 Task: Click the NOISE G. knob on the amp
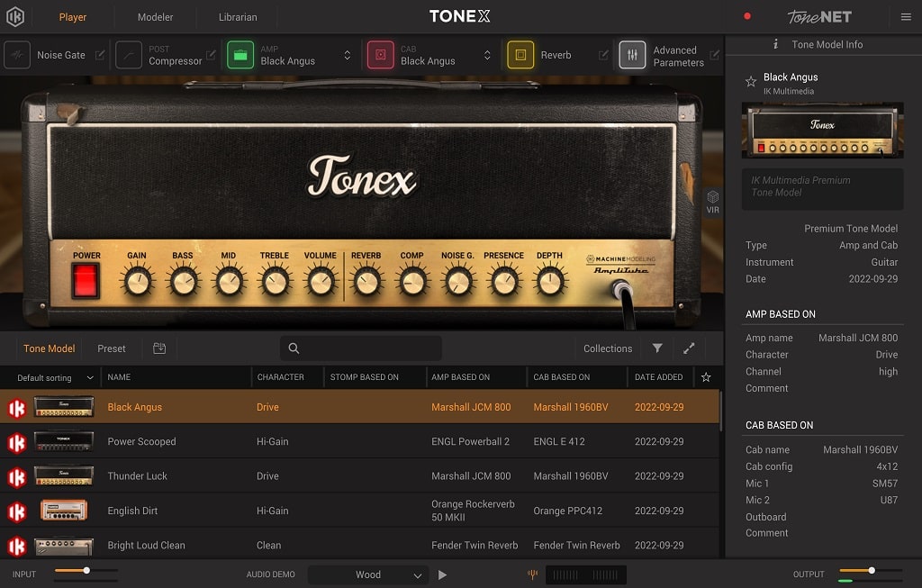[x=458, y=282]
